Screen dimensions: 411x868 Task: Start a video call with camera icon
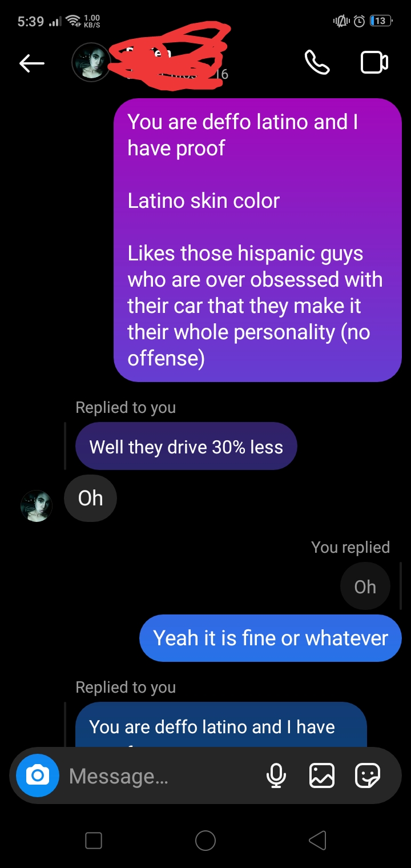pyautogui.click(x=374, y=63)
